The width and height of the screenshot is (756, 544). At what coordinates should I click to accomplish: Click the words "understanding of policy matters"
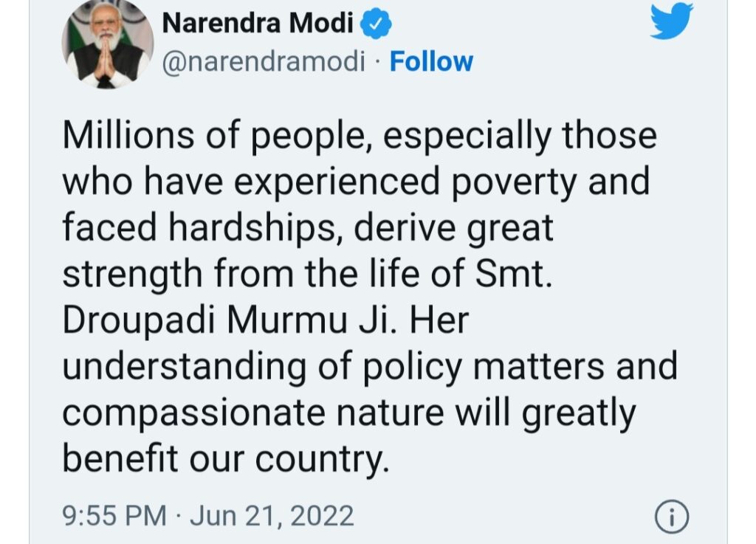pyautogui.click(x=333, y=367)
